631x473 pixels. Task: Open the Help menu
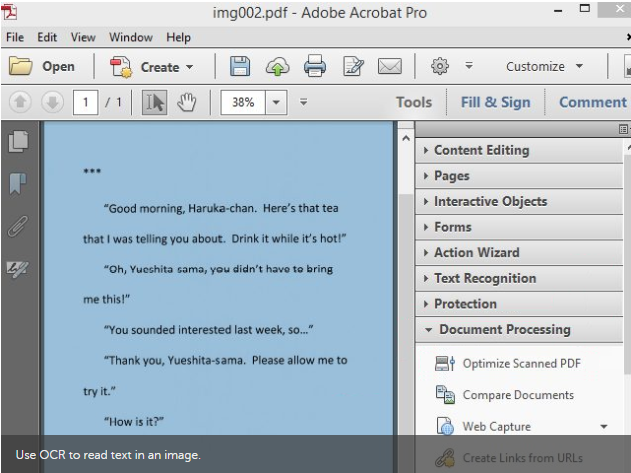point(178,37)
